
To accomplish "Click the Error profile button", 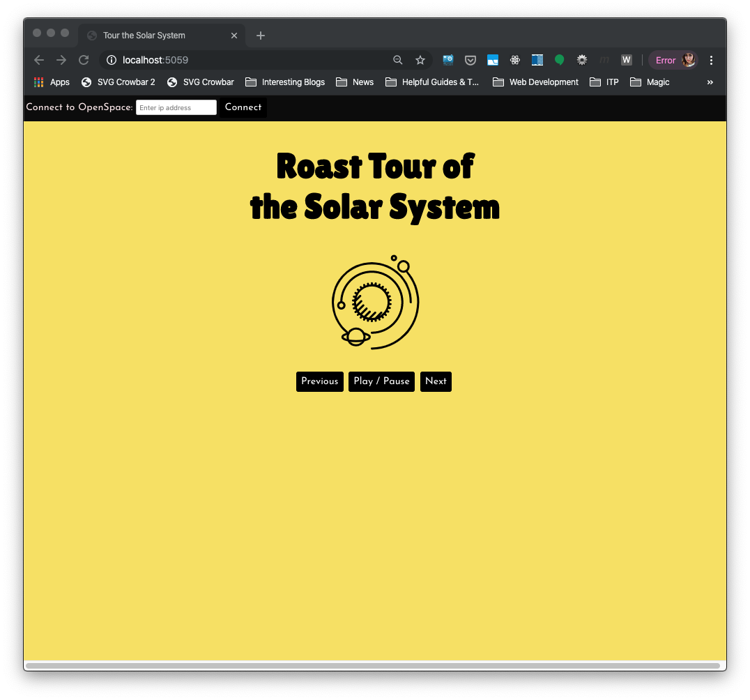I will pos(673,60).
